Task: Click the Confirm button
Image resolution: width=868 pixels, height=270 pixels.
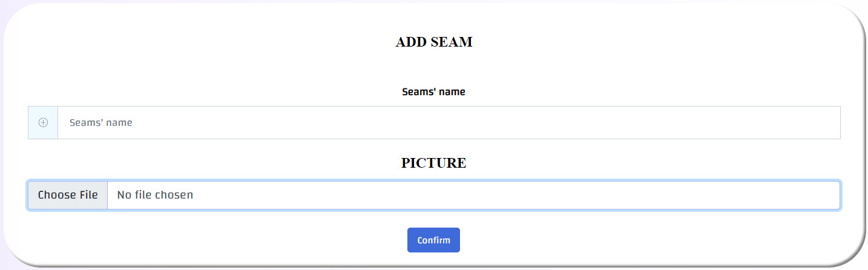Action: click(x=433, y=240)
